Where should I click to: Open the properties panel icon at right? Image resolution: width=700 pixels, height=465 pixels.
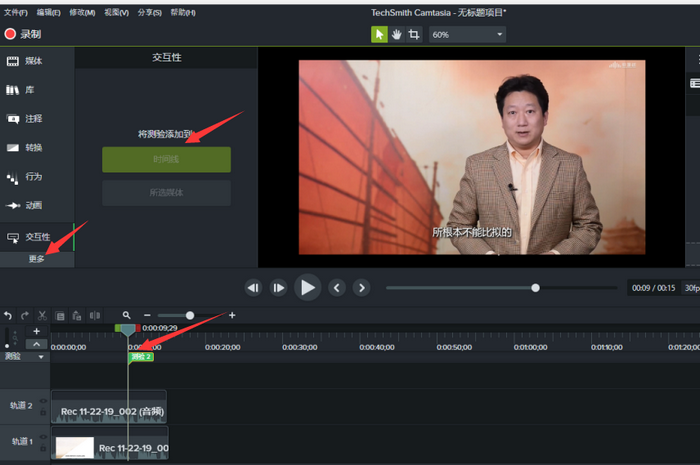(695, 83)
